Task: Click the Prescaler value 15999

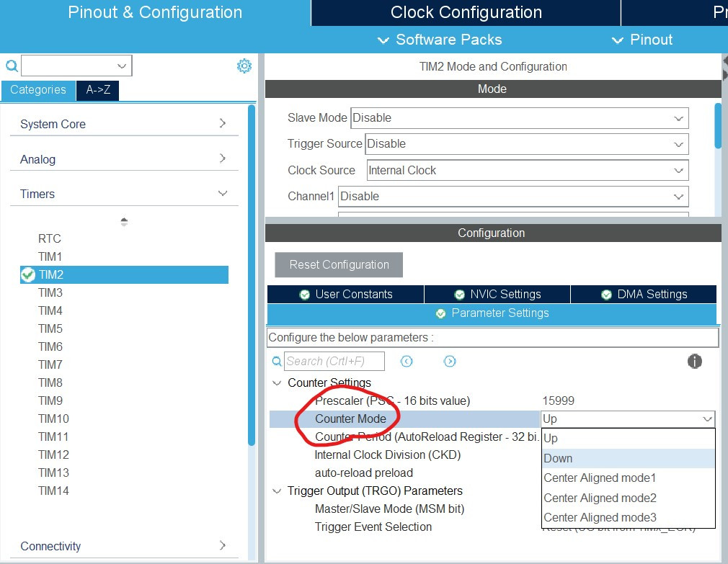Action: click(559, 400)
